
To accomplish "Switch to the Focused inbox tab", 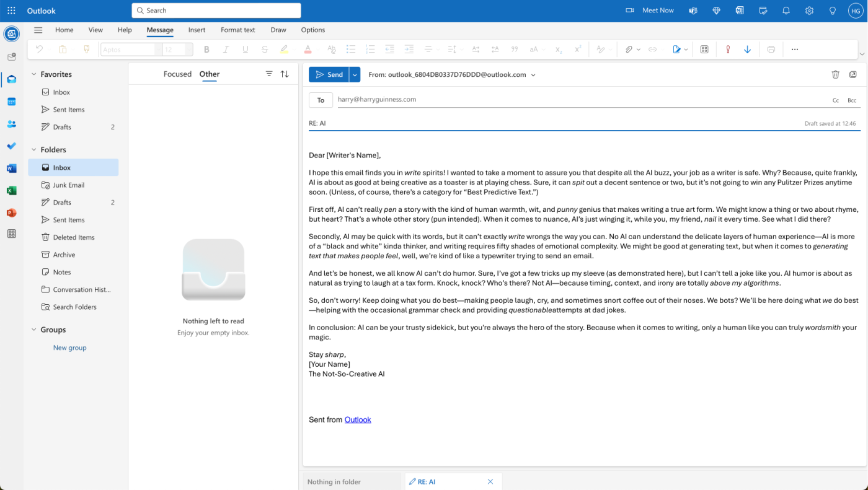I will 177,74.
